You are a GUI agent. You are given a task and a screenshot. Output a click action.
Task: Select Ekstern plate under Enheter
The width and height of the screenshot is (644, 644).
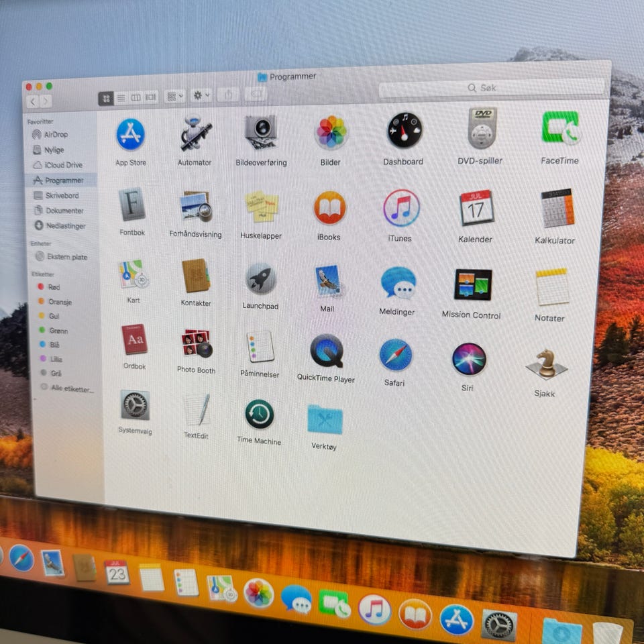[x=64, y=257]
